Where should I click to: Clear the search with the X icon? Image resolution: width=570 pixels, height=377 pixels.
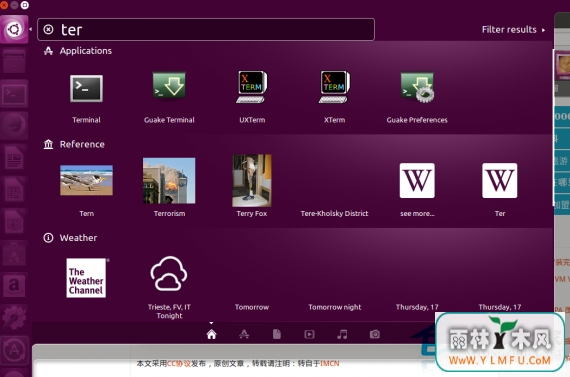click(48, 29)
